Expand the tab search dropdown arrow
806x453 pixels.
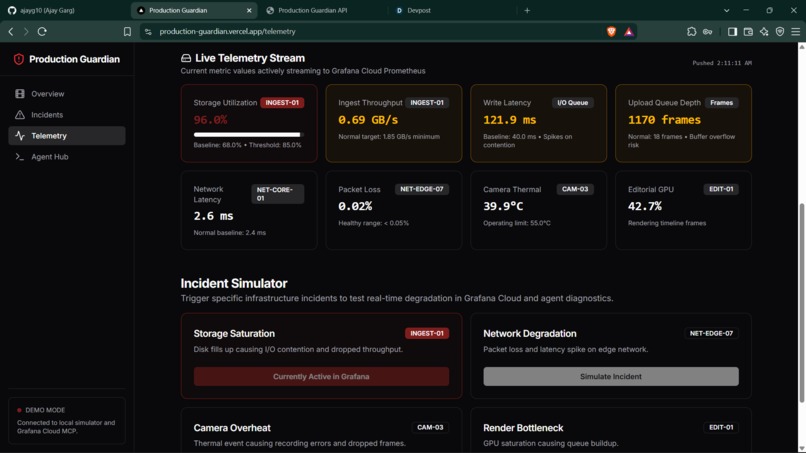tap(726, 10)
